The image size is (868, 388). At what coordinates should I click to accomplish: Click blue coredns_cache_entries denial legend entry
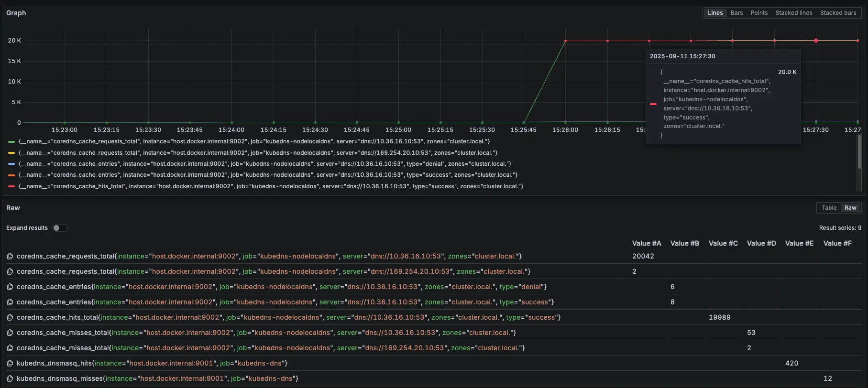[264, 164]
